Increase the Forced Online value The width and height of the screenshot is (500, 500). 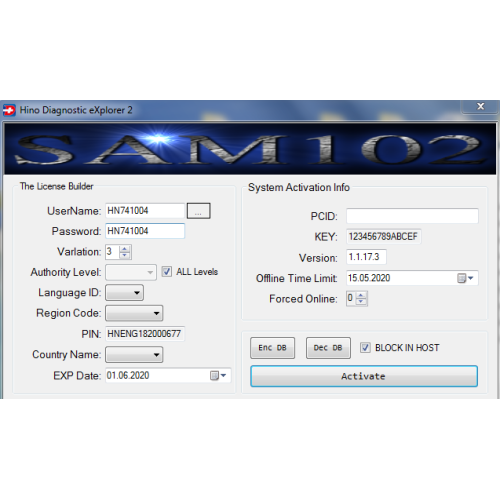pos(361,295)
